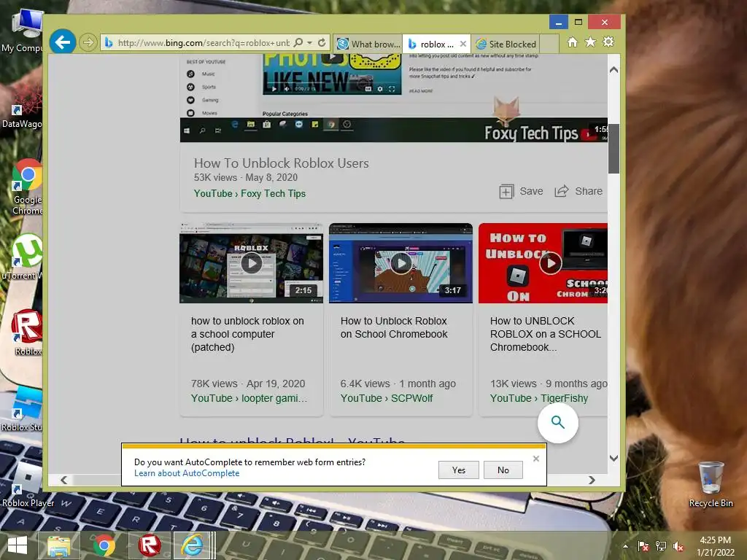Select the Roblox Player desktop shortcut
Image resolution: width=747 pixels, height=560 pixels.
[28, 485]
